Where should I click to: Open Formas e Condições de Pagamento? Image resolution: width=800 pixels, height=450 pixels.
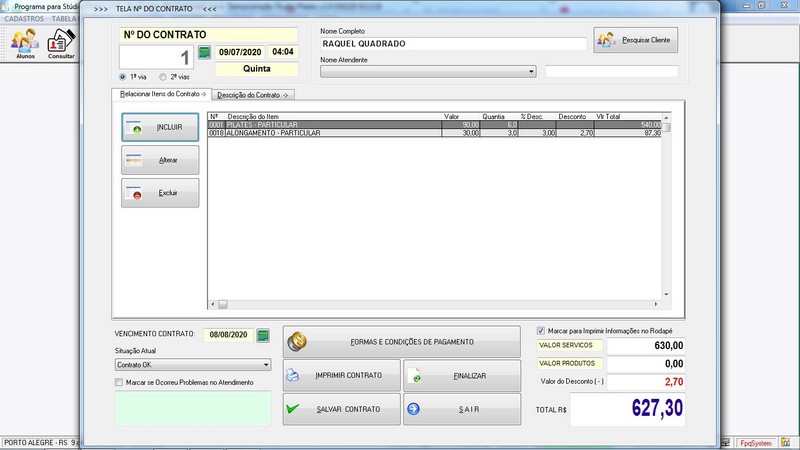(x=402, y=342)
